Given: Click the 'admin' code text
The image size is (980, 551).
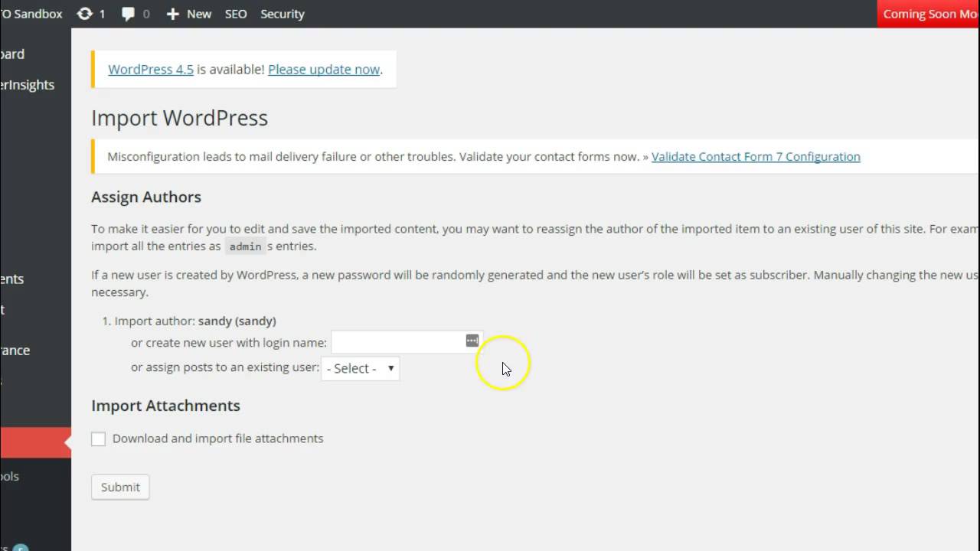Looking at the screenshot, I should tap(245, 246).
